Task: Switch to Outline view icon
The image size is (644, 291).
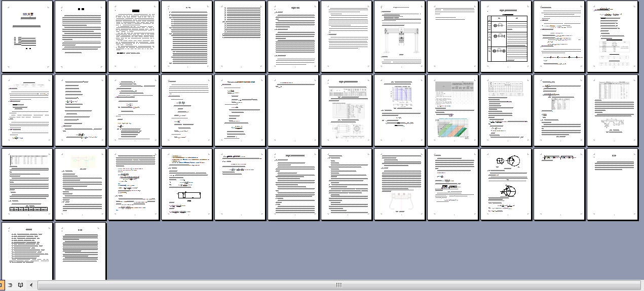Action: pos(10,285)
